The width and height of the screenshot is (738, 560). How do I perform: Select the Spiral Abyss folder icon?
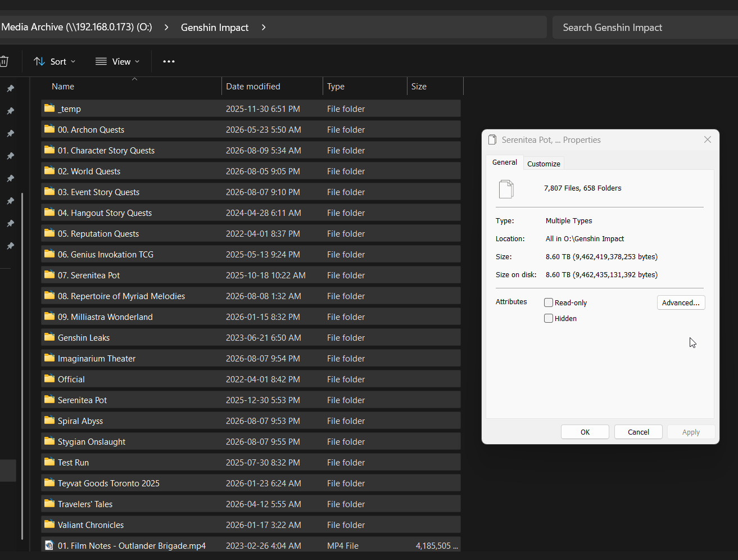coord(49,420)
